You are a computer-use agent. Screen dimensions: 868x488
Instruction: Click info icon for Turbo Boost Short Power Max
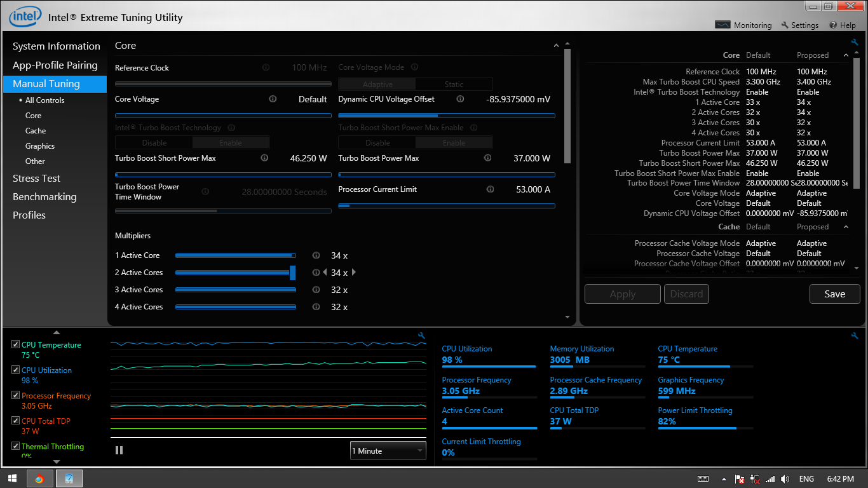[x=264, y=158]
